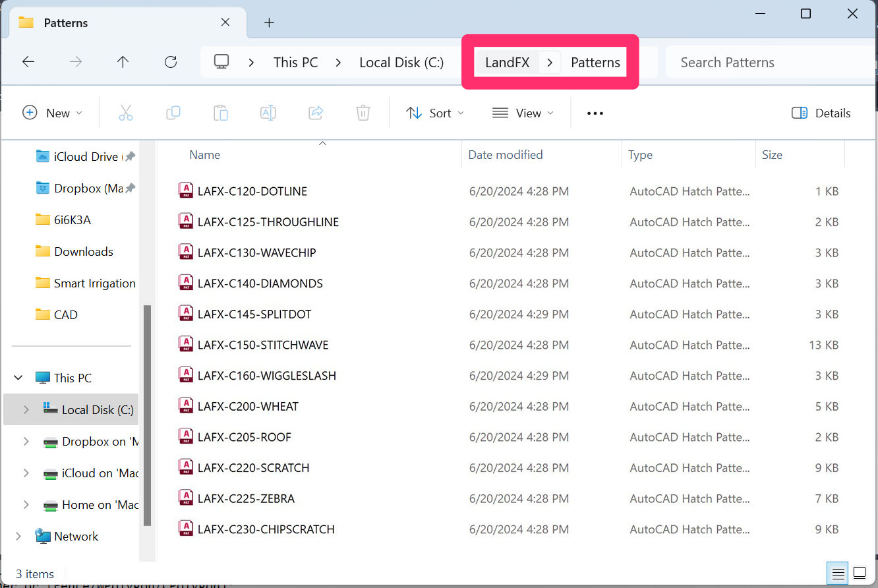Click the Share icon in toolbar
This screenshot has height=588, width=878.
[x=316, y=113]
